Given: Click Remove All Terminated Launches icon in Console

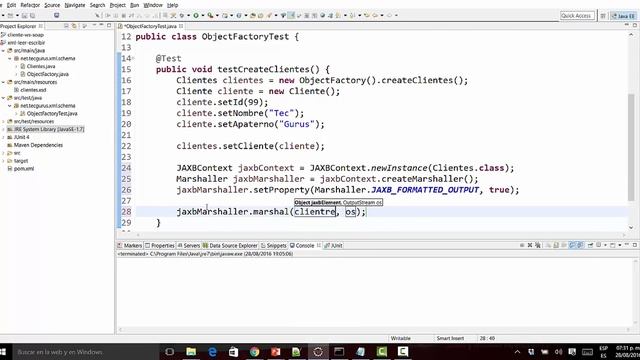Looking at the screenshot, I should (x=538, y=245).
